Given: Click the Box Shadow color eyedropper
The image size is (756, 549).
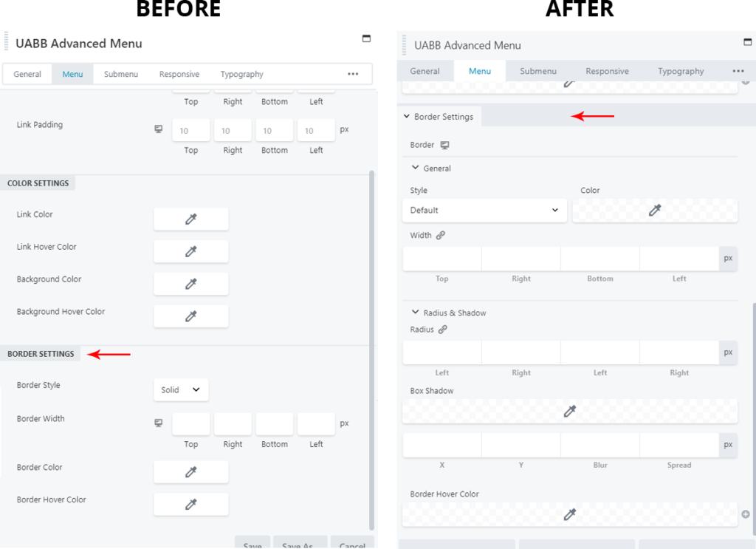Looking at the screenshot, I should tap(569, 412).
